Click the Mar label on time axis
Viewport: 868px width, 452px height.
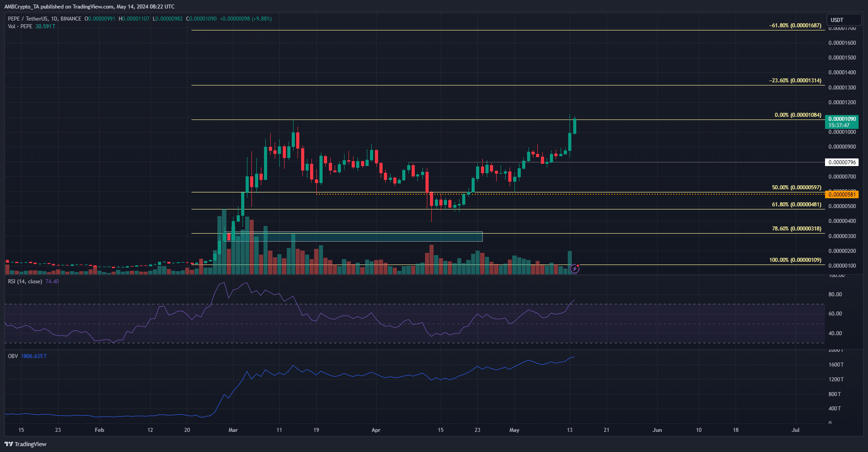(x=233, y=430)
